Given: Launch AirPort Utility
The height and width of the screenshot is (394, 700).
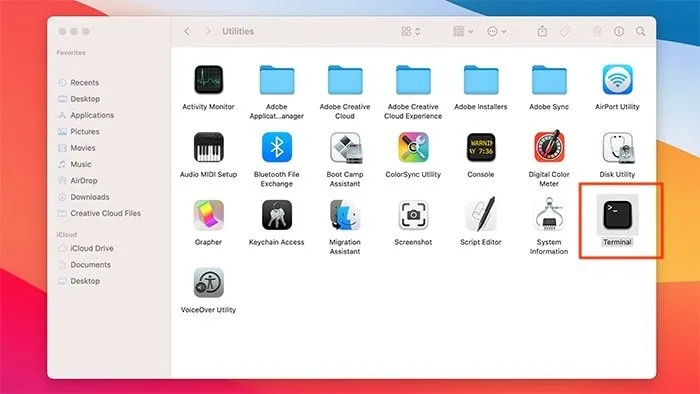Looking at the screenshot, I should (617, 80).
